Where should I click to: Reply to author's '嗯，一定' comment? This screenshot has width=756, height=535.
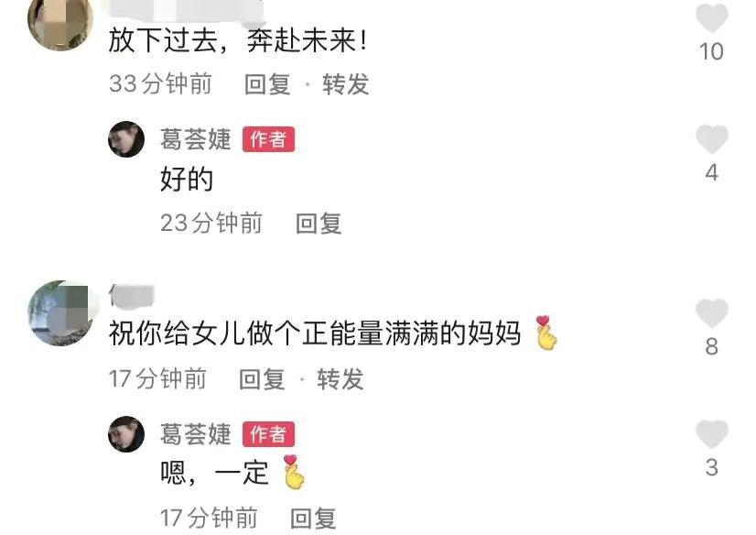coord(313,519)
